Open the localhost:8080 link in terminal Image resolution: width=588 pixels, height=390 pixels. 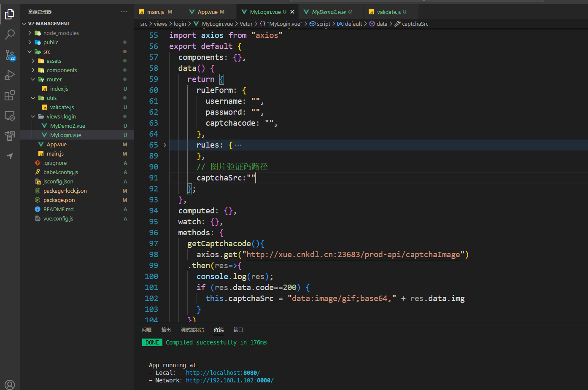pyautogui.click(x=223, y=373)
